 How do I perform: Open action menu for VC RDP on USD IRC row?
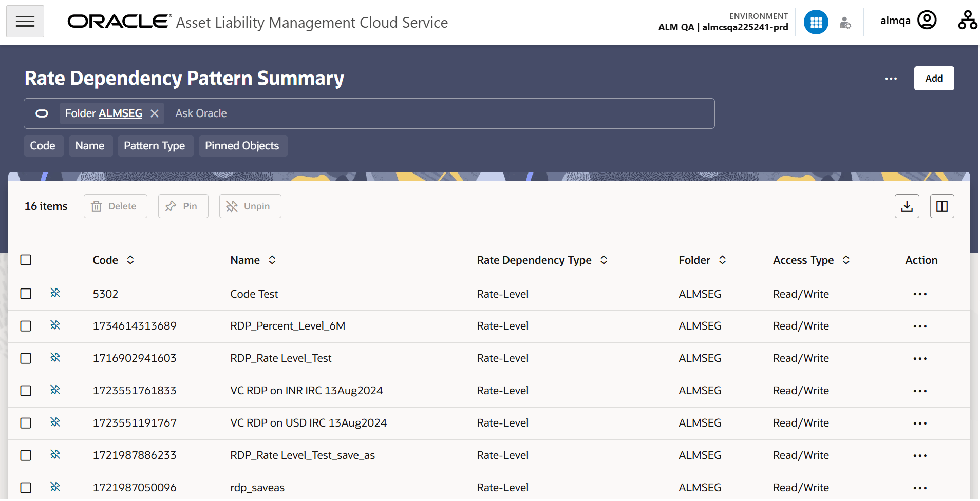click(x=920, y=423)
